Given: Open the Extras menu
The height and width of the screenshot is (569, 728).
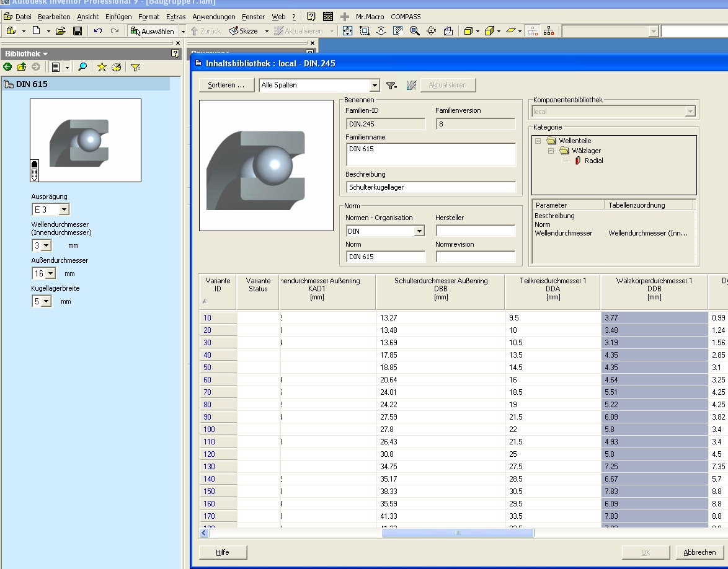Looking at the screenshot, I should [175, 17].
